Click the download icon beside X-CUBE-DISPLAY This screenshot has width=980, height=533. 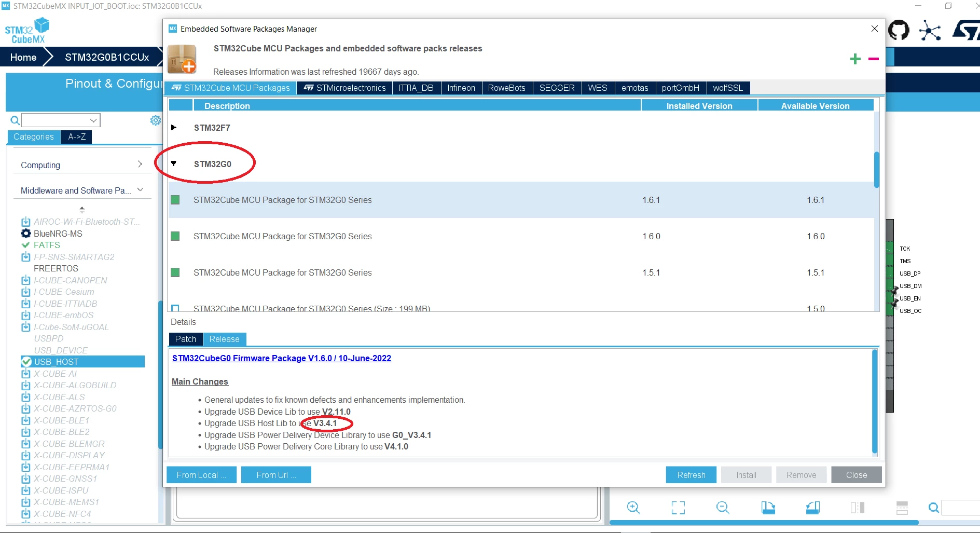(26, 456)
